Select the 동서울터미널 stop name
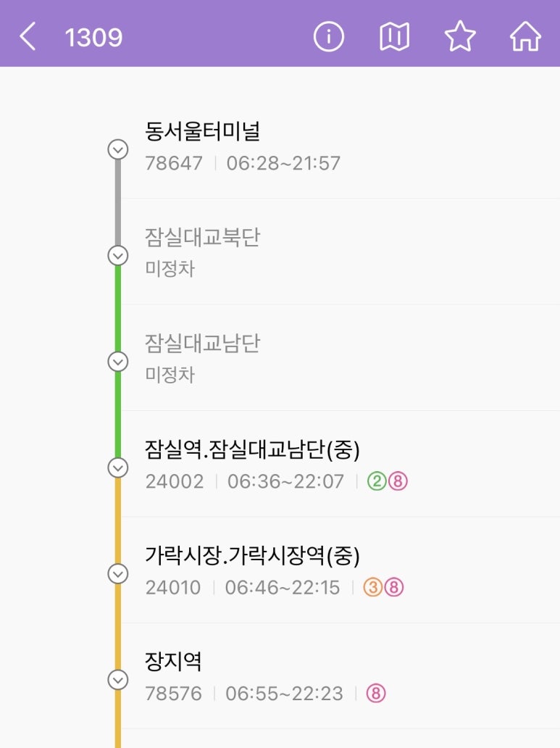 pos(202,132)
